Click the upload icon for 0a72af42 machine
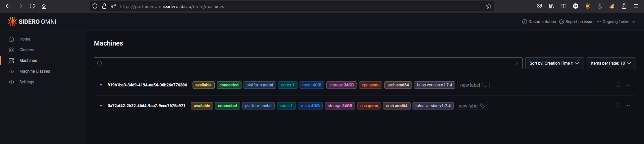 (618, 105)
